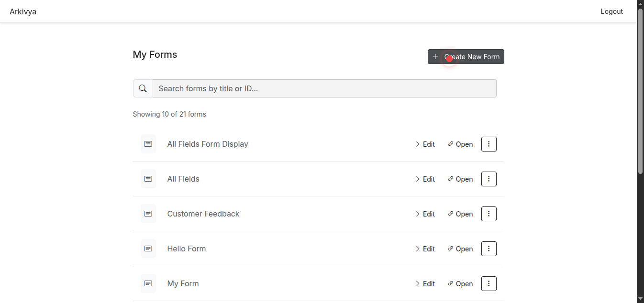Viewport: 644px width, 303px height.
Task: Open three-dot menu for All Fields Form Display
Action: pyautogui.click(x=489, y=144)
